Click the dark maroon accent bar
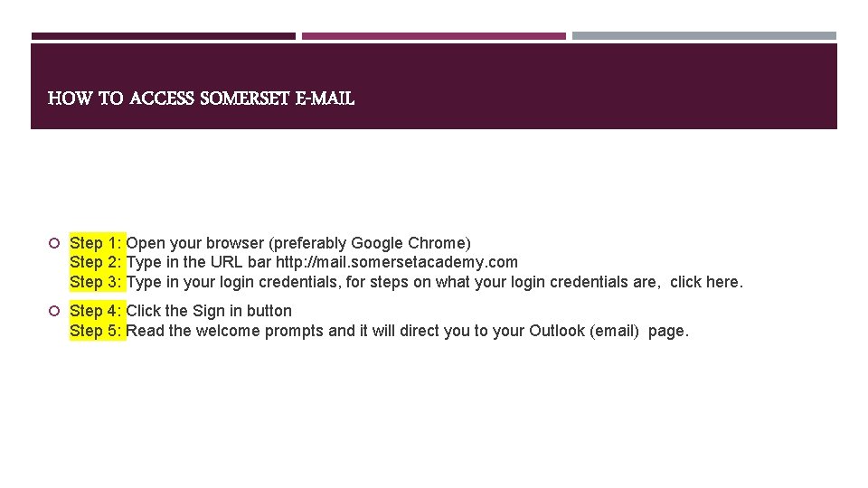The height and width of the screenshot is (488, 868). [164, 36]
